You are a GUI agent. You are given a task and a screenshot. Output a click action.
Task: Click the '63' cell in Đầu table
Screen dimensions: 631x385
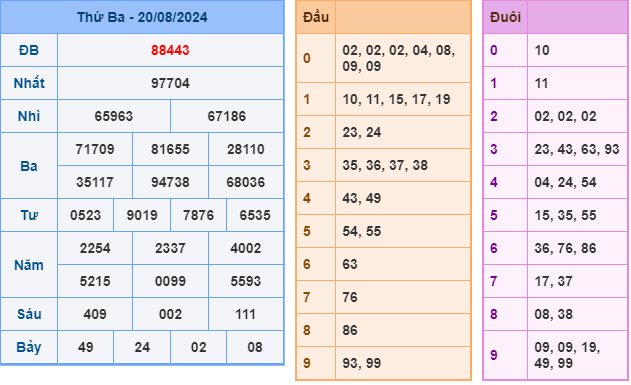[x=403, y=264]
